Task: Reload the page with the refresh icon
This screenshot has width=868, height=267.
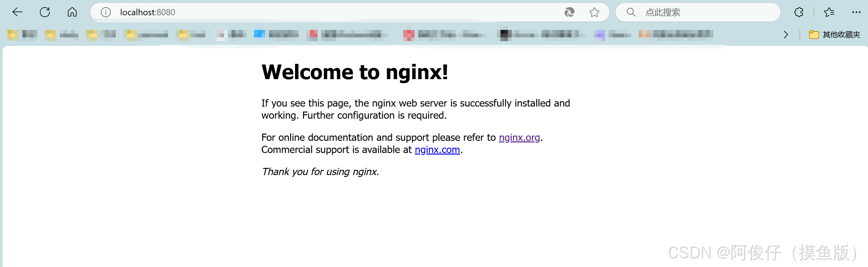Action: pyautogui.click(x=45, y=12)
